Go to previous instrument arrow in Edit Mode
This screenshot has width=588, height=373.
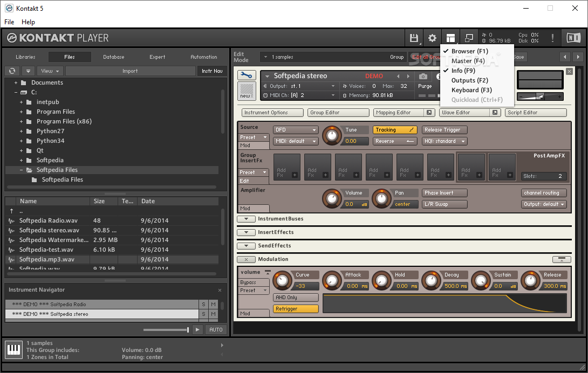pos(565,57)
